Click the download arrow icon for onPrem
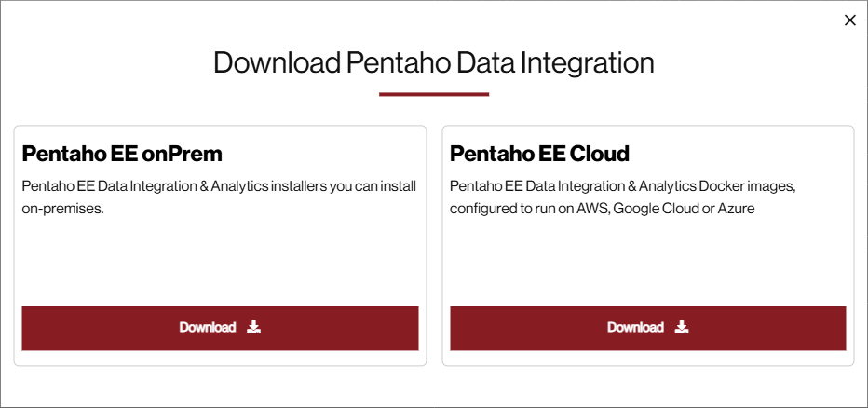 (254, 327)
